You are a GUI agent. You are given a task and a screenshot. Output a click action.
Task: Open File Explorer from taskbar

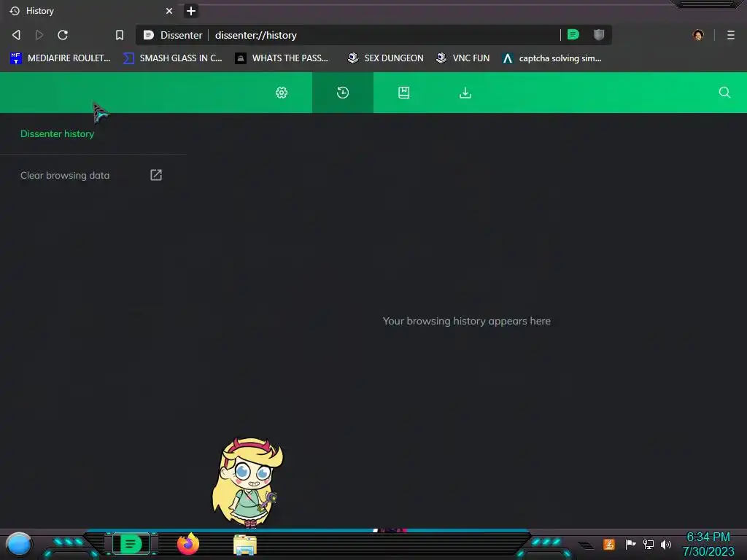pos(245,545)
